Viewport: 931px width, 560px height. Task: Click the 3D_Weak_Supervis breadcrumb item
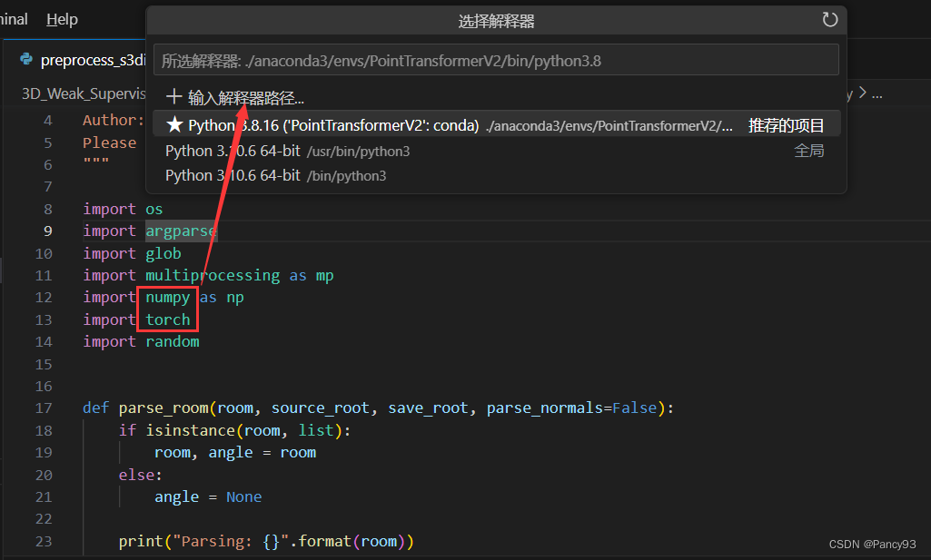click(x=84, y=93)
